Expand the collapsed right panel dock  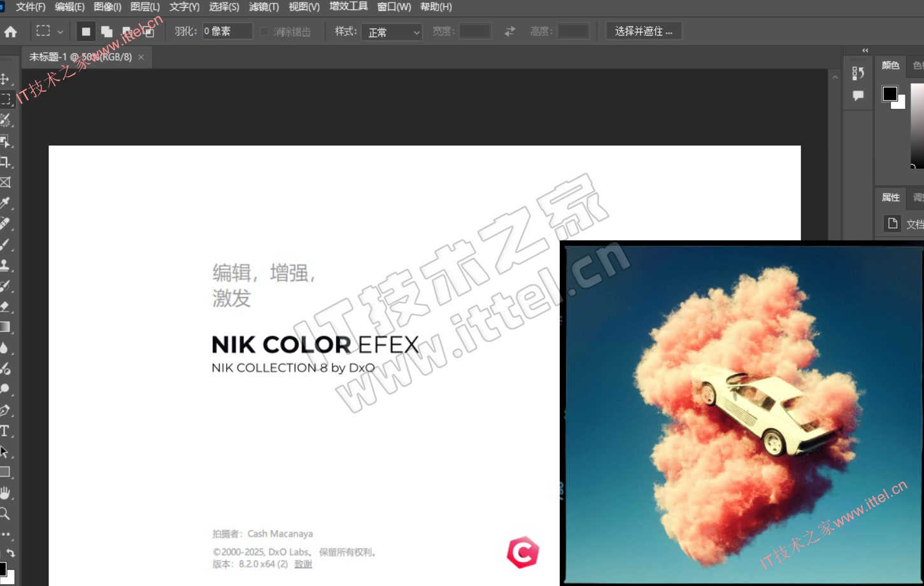coord(865,50)
